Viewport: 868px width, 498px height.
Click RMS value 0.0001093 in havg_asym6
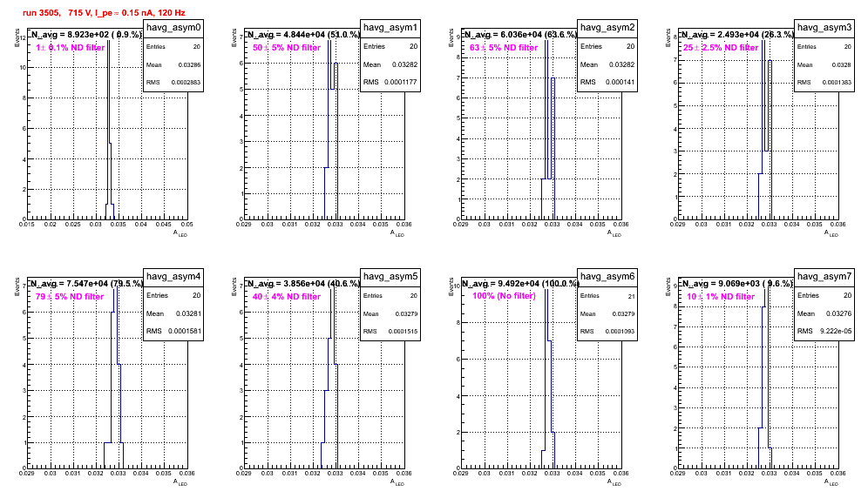(x=620, y=332)
